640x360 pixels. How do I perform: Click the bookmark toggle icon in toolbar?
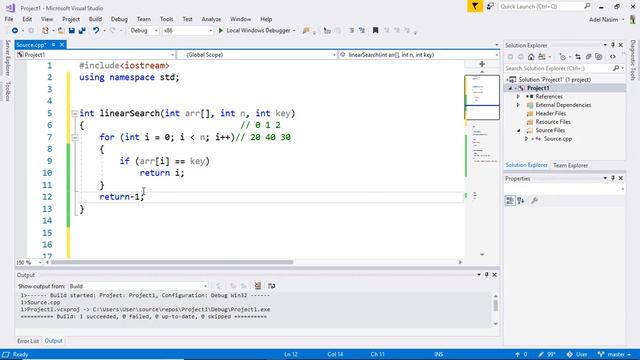pos(376,30)
